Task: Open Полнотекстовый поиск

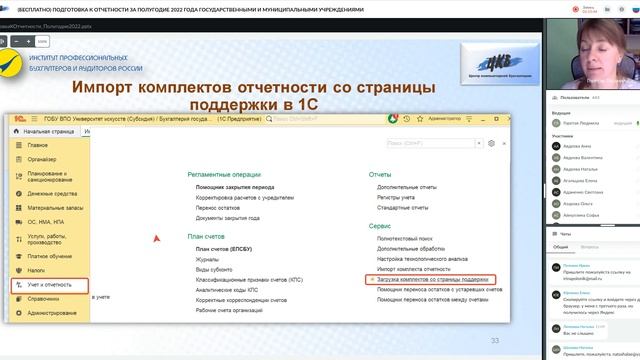Action: coord(404,238)
